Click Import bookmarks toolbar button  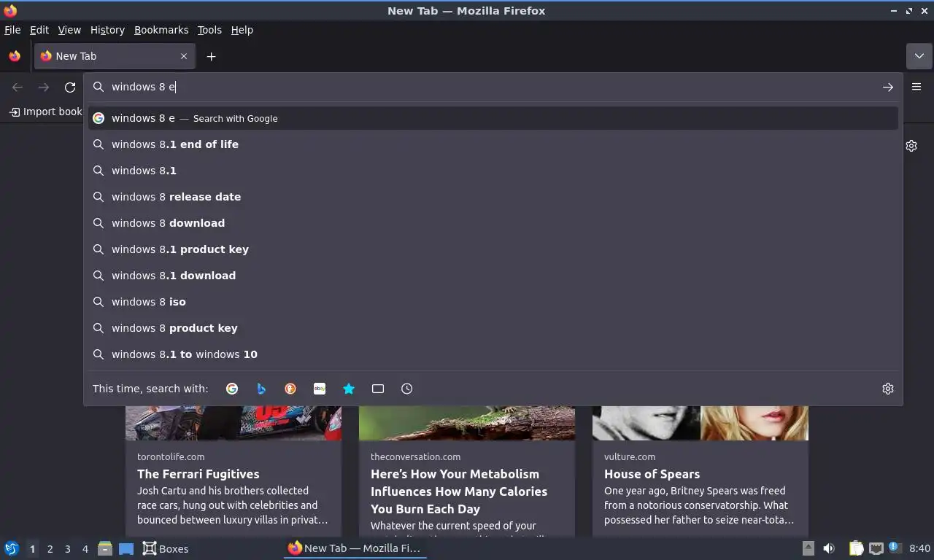[45, 112]
